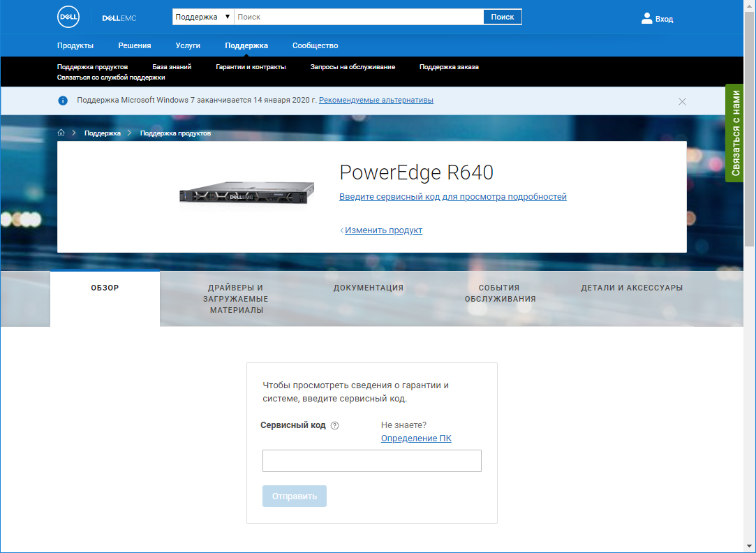Click the Поддержка breadcrumb link
Screen dimensions: 756x553
pyautogui.click(x=102, y=133)
